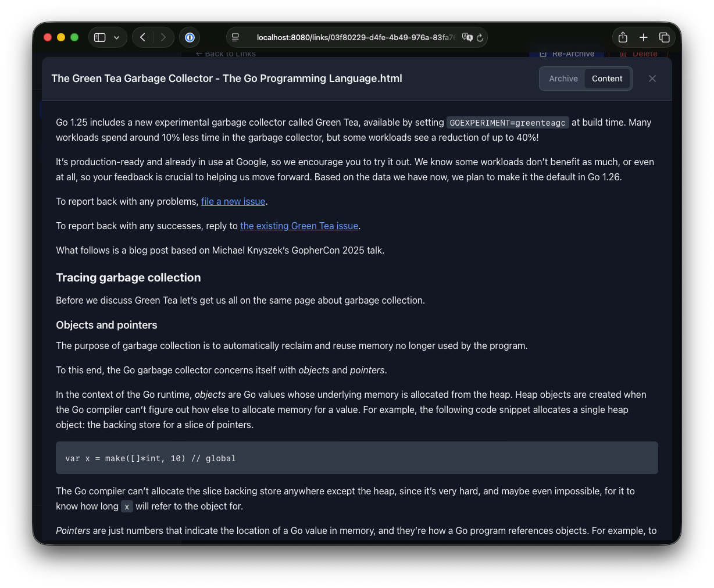Open a new tab with the plus icon
The height and width of the screenshot is (588, 714).
[644, 37]
